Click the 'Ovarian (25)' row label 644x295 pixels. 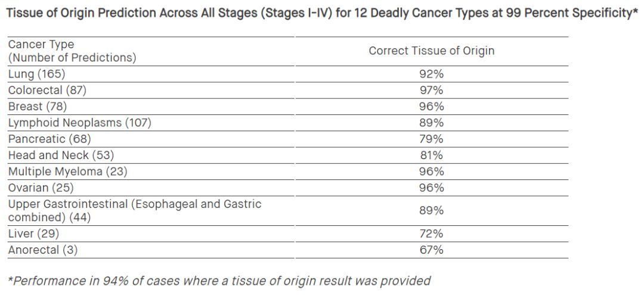click(42, 188)
